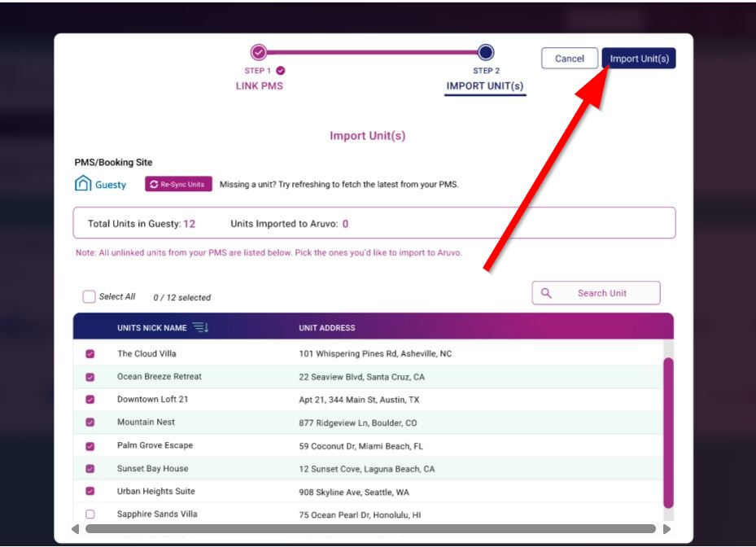
Task: Click address 59 Coconut Dr, Miami Beach
Action: [x=361, y=446]
